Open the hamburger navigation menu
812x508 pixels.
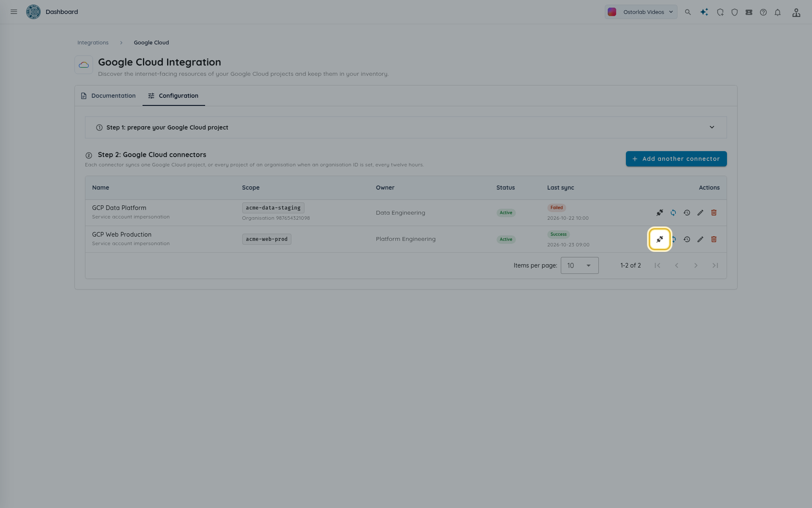(x=14, y=12)
